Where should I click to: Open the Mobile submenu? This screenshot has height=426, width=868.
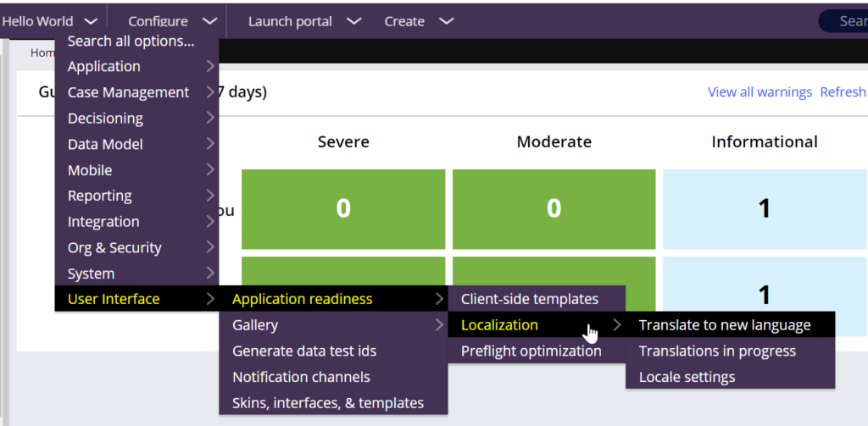[136, 170]
